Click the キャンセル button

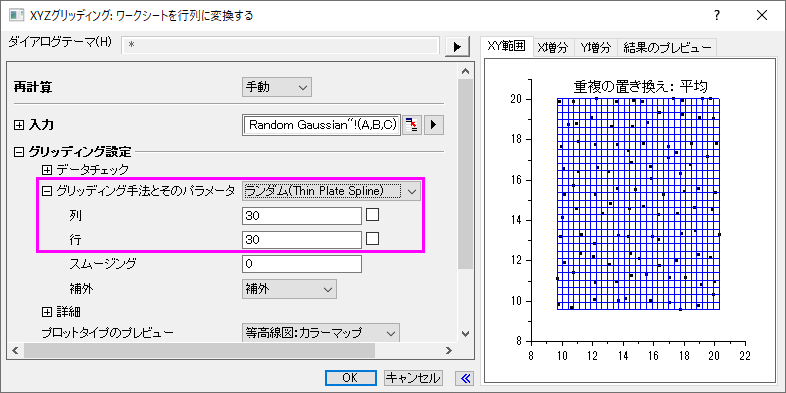[x=414, y=378]
